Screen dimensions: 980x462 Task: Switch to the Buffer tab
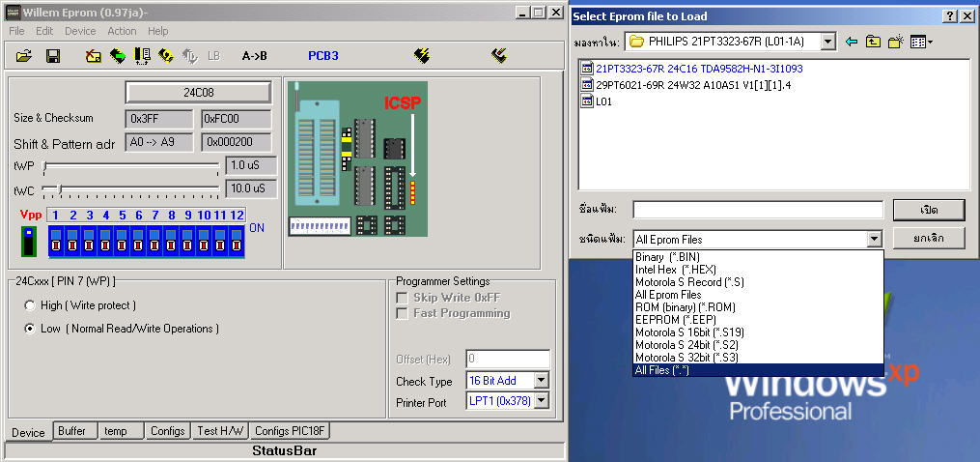pyautogui.click(x=75, y=431)
